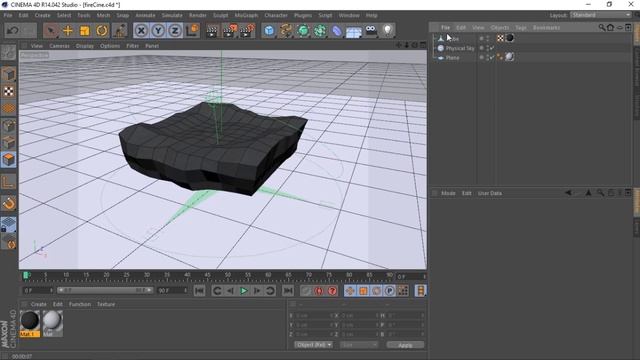Open the Create menu in Material Manager
Viewport: 640px width, 360px height.
click(x=38, y=304)
